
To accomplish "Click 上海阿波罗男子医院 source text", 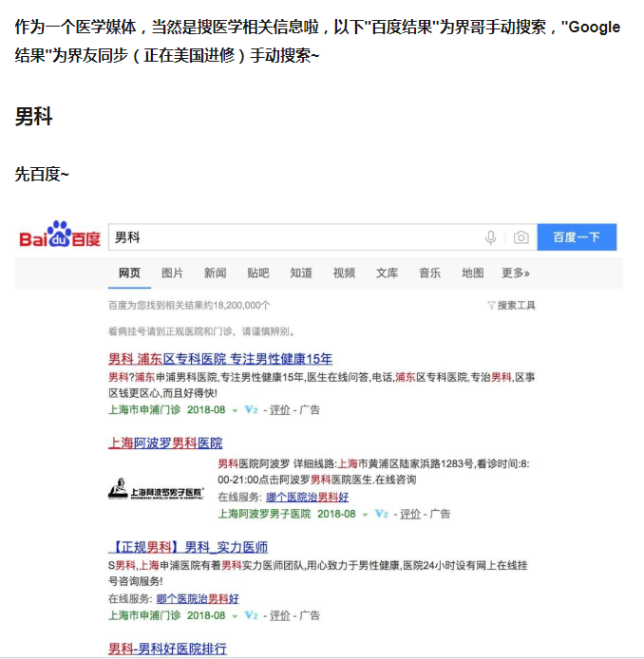I will tap(264, 514).
